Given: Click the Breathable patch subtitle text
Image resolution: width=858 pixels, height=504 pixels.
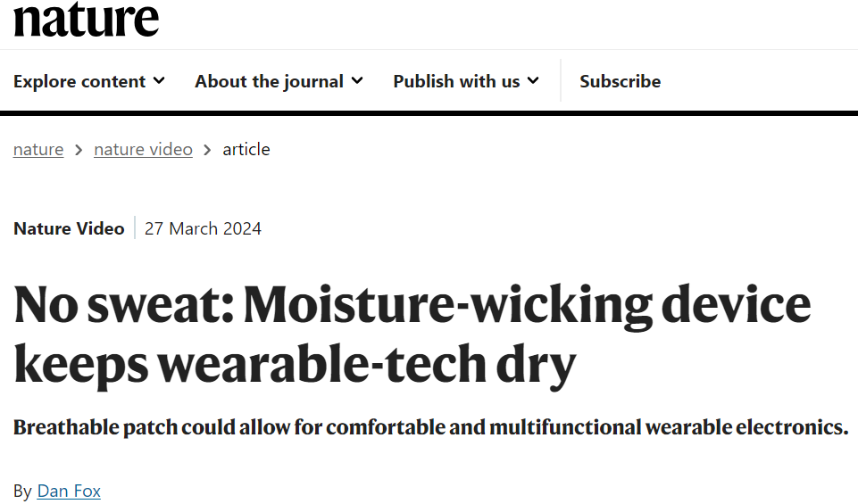Looking at the screenshot, I should point(430,427).
